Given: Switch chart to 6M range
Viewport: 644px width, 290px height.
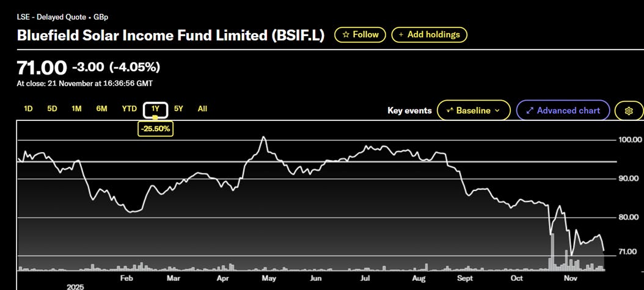Looking at the screenshot, I should click(x=101, y=109).
